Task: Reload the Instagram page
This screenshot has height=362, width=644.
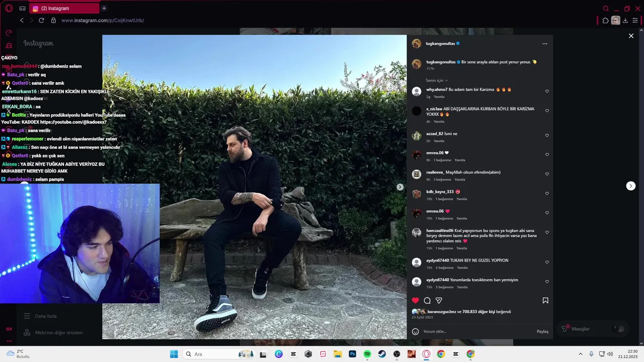Action: [x=41, y=20]
